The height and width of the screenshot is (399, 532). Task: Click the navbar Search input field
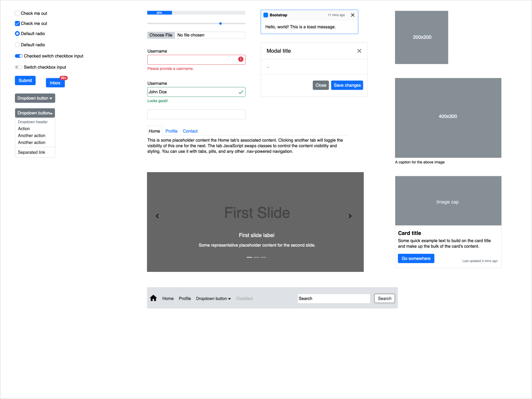[x=334, y=298]
